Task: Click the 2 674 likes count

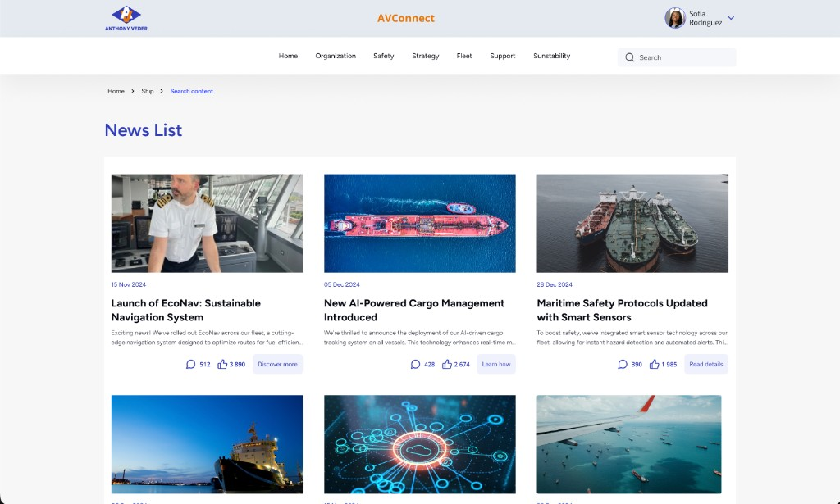Action: point(462,365)
